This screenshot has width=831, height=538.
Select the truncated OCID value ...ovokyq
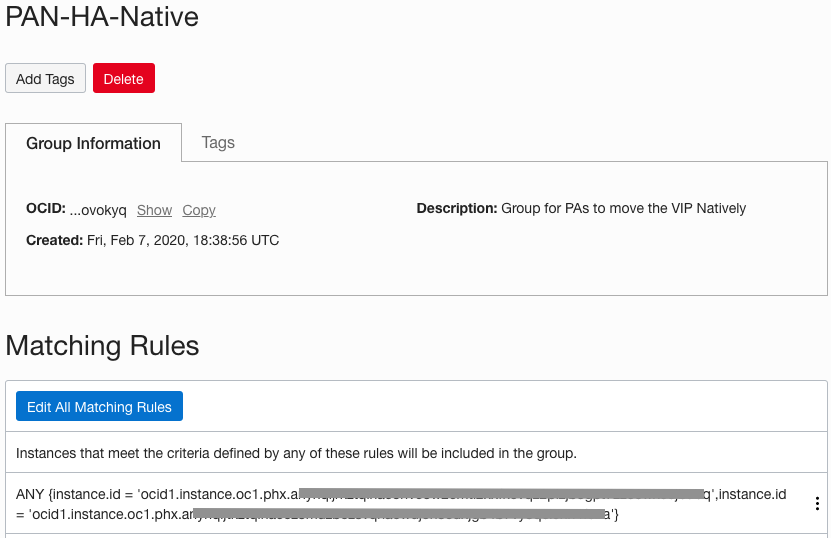(x=98, y=210)
